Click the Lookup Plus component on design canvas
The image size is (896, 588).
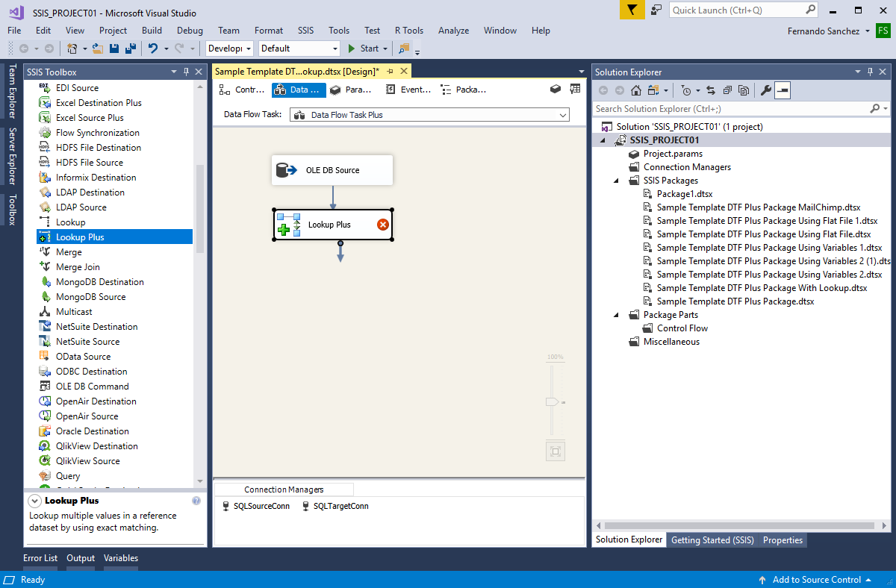coord(332,225)
